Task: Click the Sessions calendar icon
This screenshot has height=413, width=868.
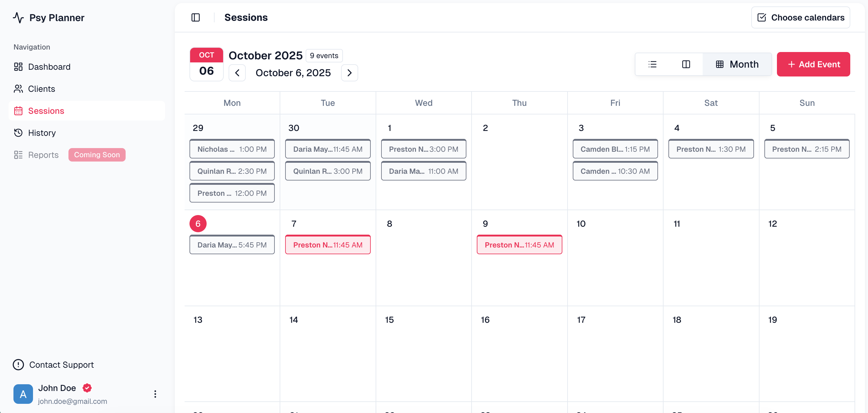Action: tap(18, 110)
